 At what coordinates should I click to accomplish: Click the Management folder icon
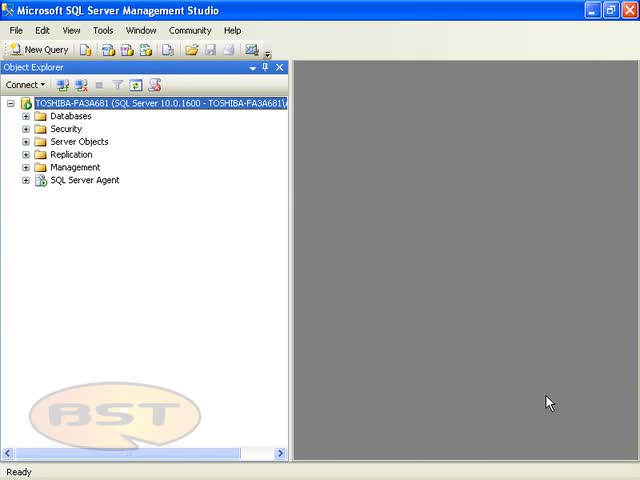40,167
